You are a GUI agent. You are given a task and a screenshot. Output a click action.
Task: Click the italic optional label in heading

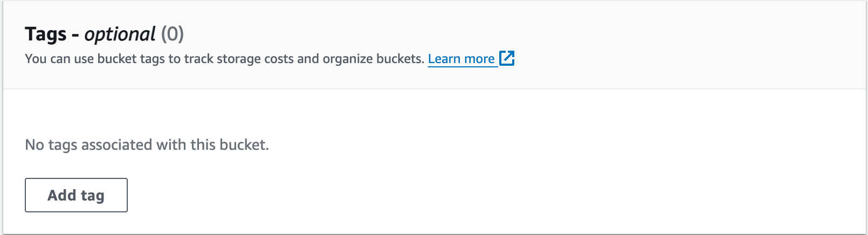[x=120, y=34]
